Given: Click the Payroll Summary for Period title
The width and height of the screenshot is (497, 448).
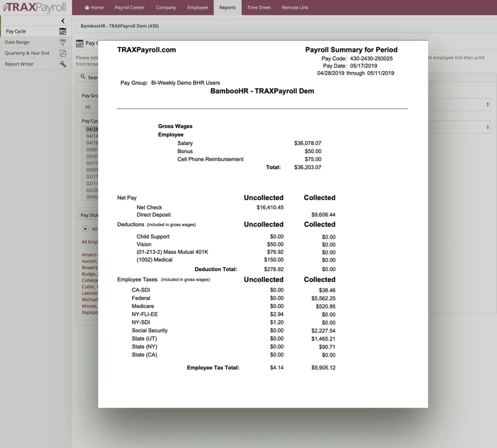Looking at the screenshot, I should (x=351, y=50).
